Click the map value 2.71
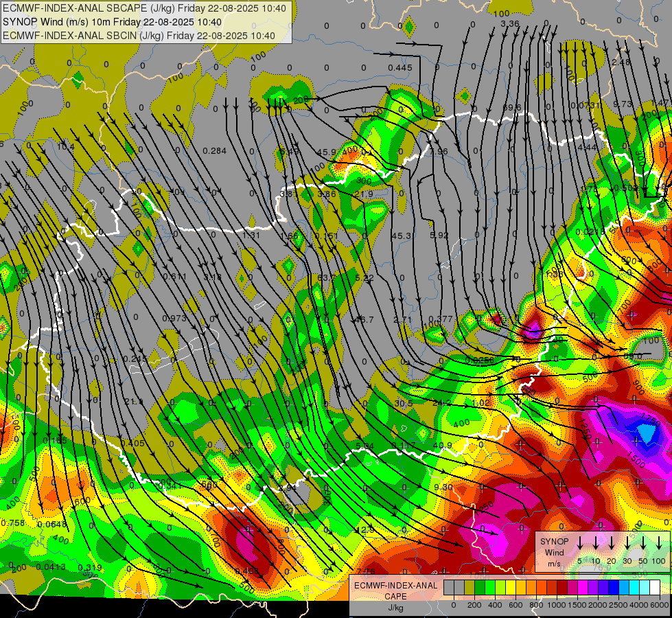Viewport: 672px width, 618px height. (x=403, y=320)
